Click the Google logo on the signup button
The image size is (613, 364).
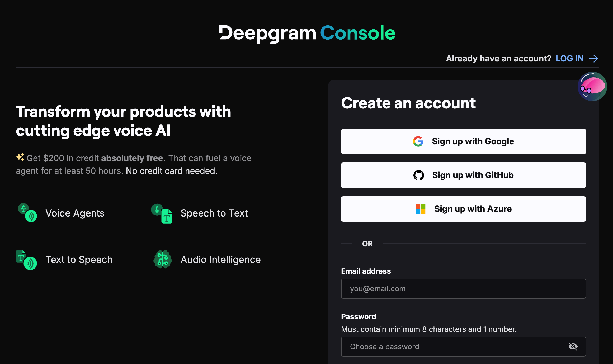(x=418, y=141)
